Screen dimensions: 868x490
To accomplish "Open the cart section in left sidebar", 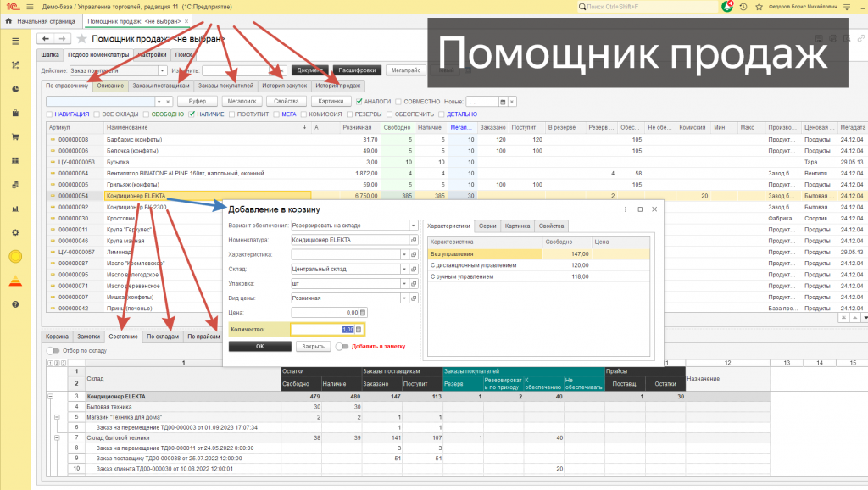I will (15, 136).
